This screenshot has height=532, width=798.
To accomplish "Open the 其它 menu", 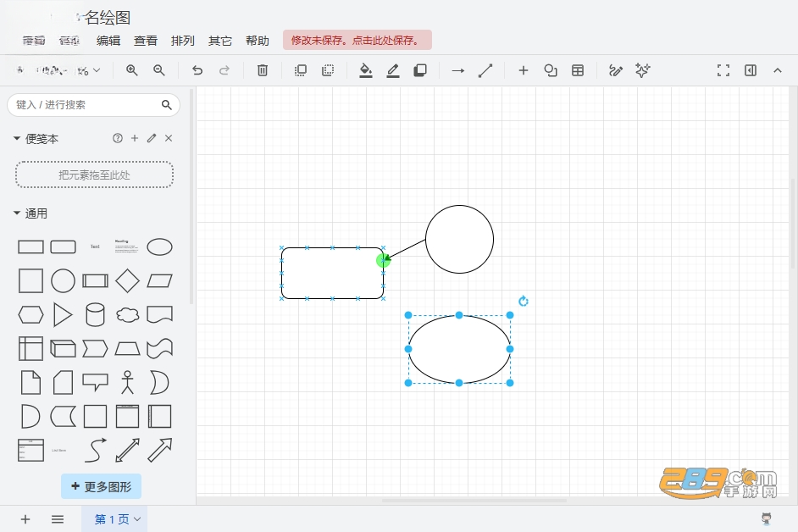I will 220,41.
